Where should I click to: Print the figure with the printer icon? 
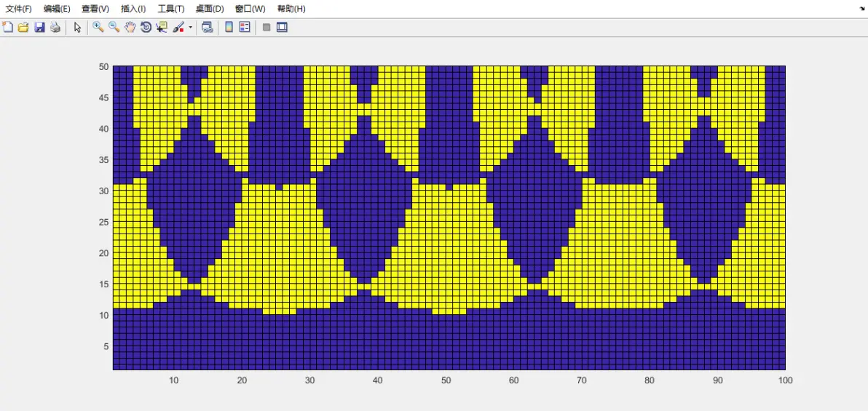tap(55, 27)
